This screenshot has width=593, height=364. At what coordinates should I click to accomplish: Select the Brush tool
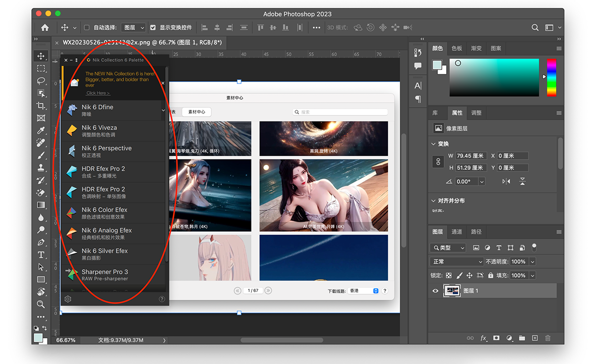coord(41,155)
